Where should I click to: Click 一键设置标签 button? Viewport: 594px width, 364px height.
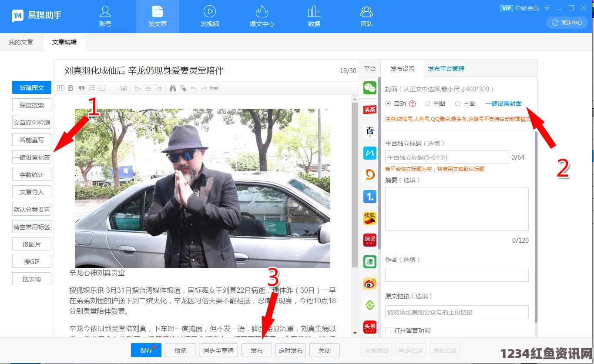pos(32,157)
